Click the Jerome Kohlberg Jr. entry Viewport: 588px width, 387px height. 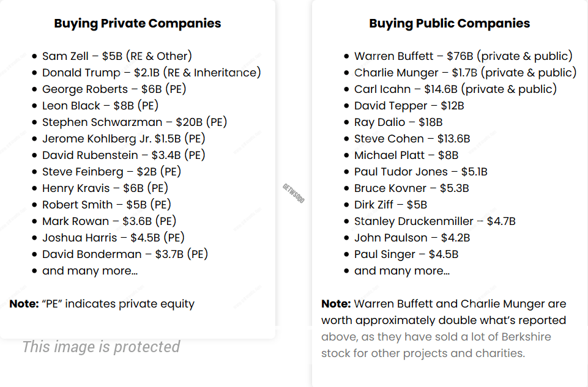[x=124, y=139]
